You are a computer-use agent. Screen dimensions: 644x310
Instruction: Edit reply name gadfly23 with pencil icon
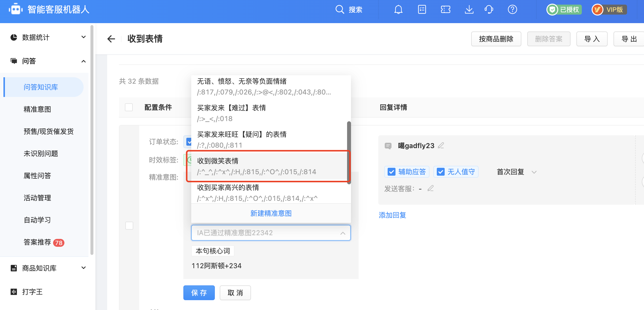click(x=441, y=145)
